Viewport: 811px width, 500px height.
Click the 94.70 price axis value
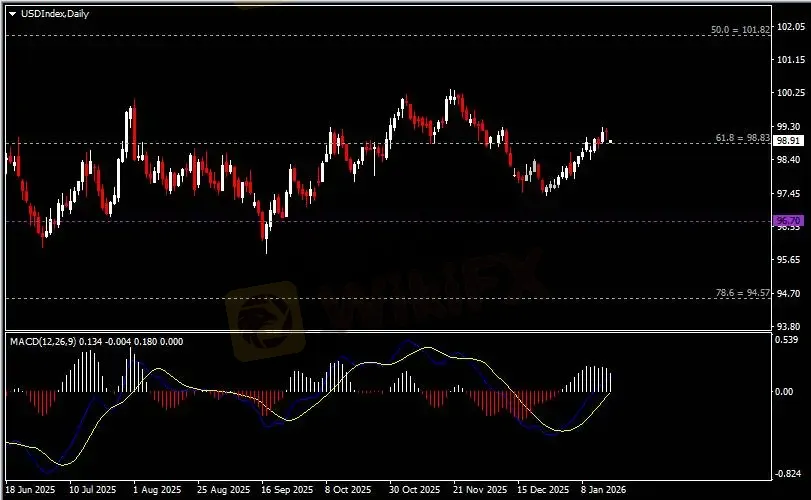tap(788, 293)
